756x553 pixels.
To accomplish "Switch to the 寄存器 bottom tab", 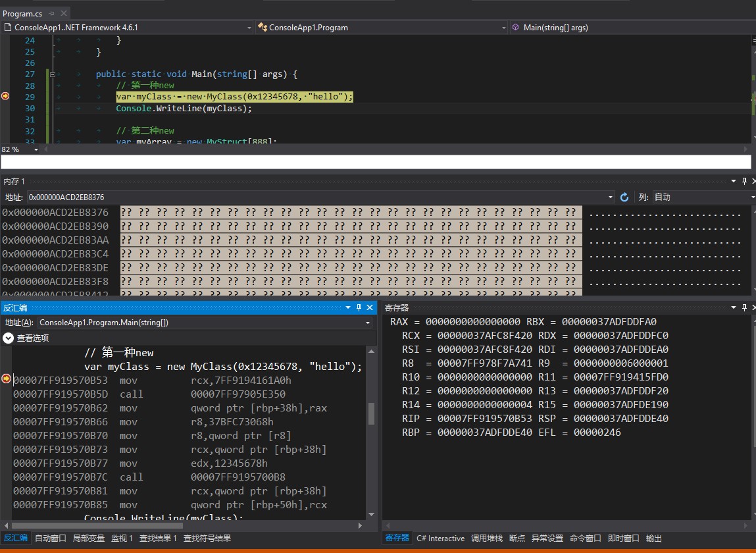I will [397, 538].
